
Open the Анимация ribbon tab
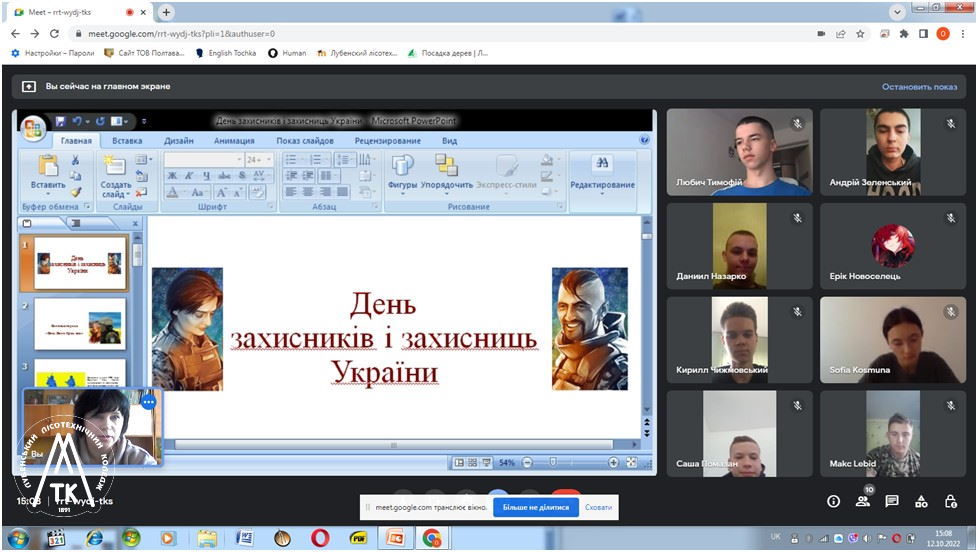(234, 141)
